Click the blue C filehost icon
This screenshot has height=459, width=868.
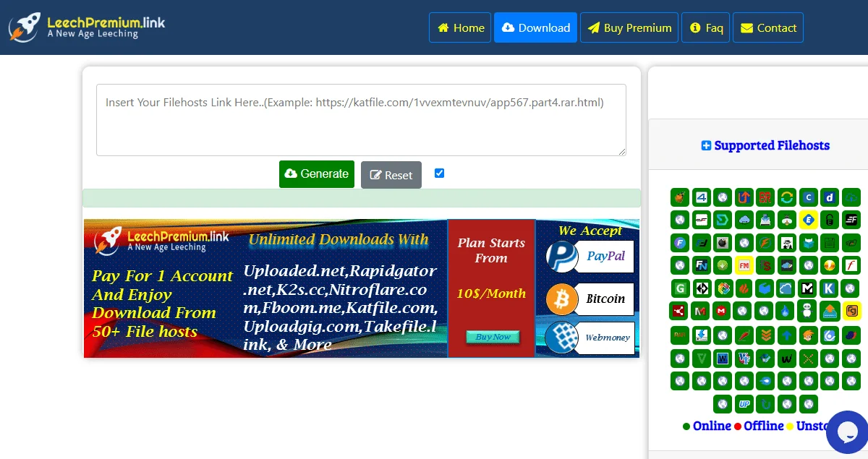pos(808,197)
